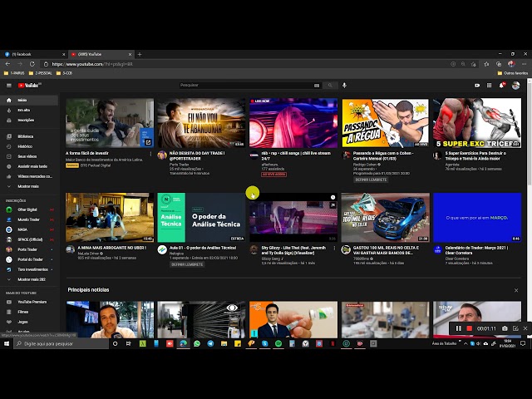The width and height of the screenshot is (532, 399).
Task: Start voice search with microphone icon
Action: pos(344,86)
